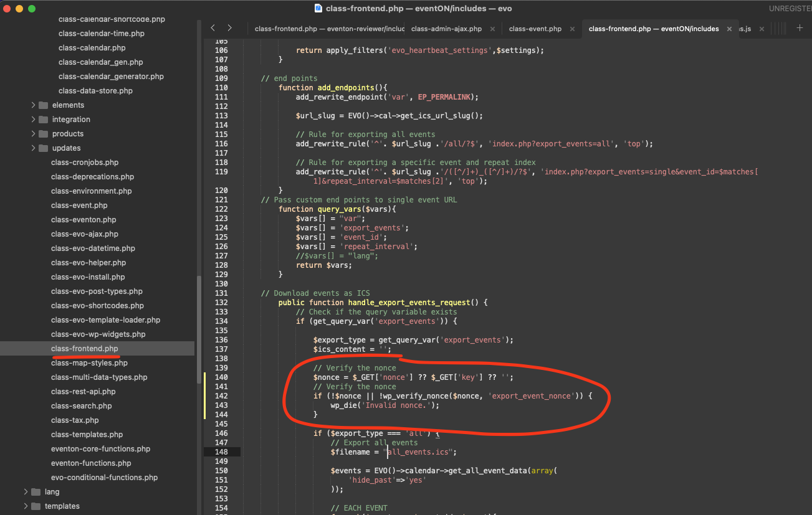This screenshot has width=812, height=515.
Task: Close the class-admin-ajax.php tab
Action: [492, 29]
